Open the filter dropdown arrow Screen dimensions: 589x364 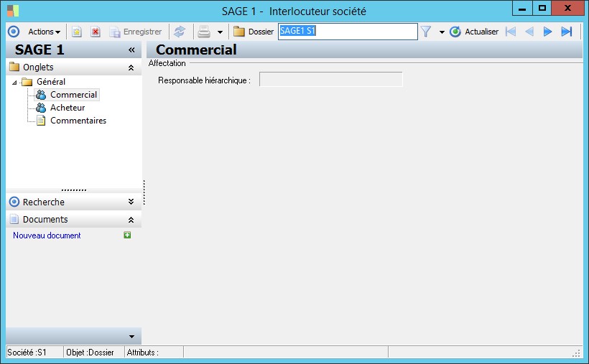click(442, 32)
